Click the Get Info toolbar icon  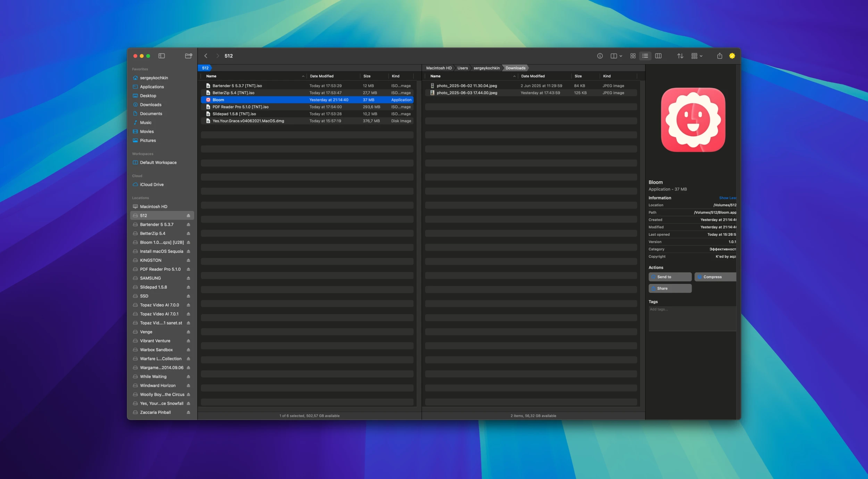pos(600,55)
